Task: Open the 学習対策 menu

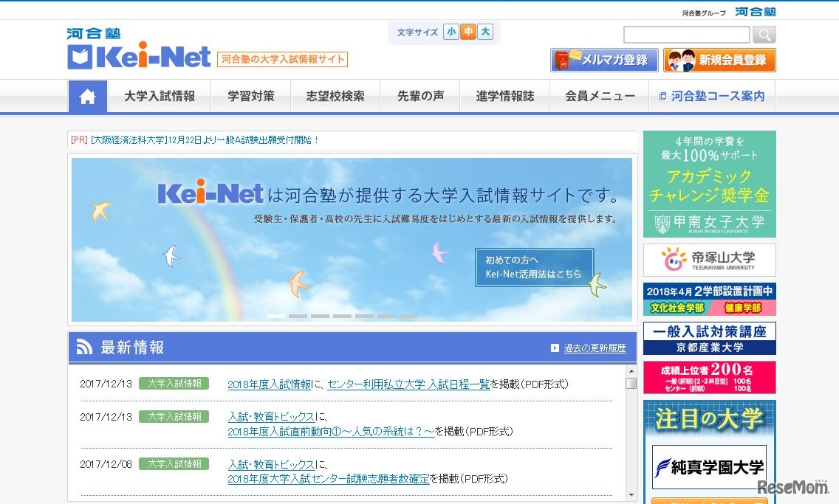Action: point(250,96)
